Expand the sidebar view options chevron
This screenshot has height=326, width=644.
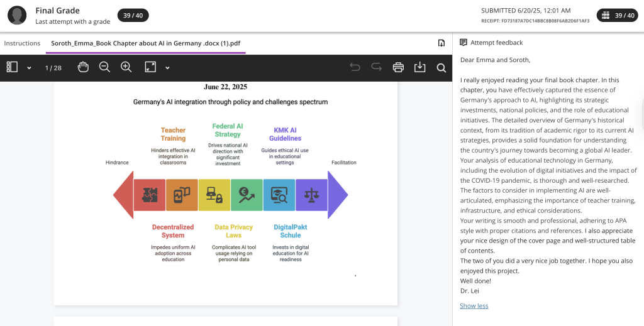[x=29, y=68]
